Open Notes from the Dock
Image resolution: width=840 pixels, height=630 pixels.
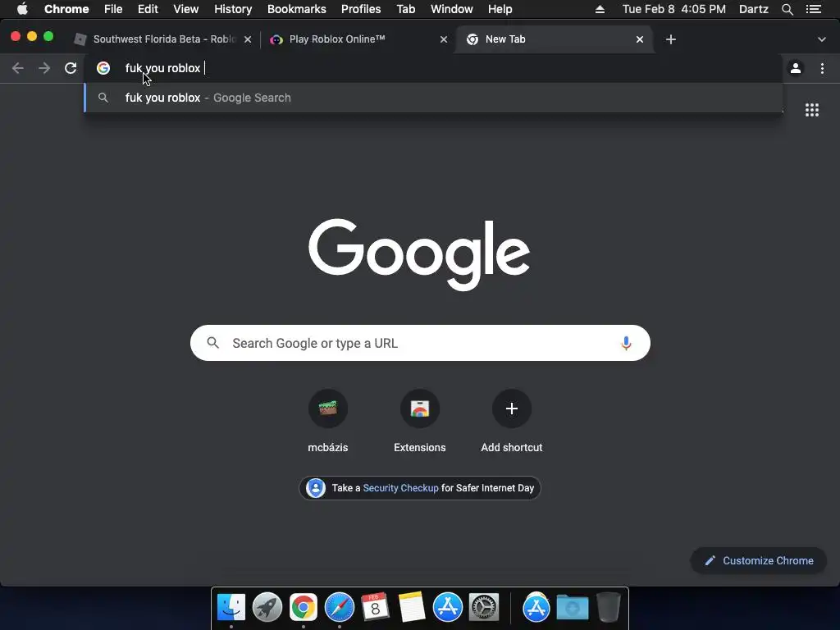tap(412, 608)
